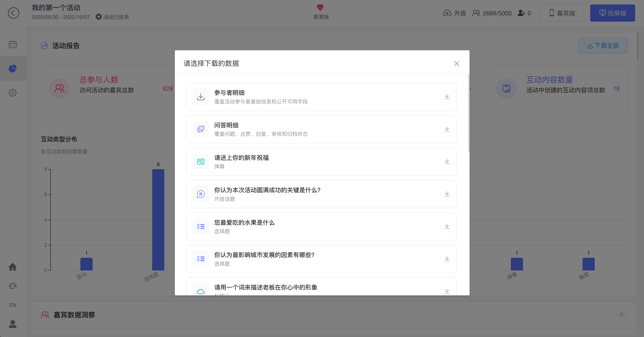
Task: Click 升级 cloud upgrade button
Action: point(454,13)
